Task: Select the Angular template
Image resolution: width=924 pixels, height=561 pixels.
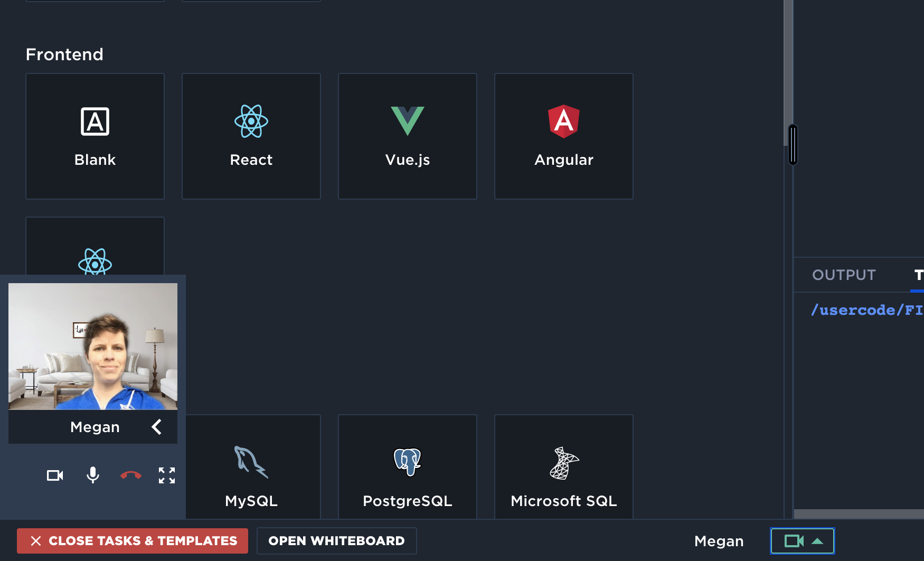Action: (564, 136)
